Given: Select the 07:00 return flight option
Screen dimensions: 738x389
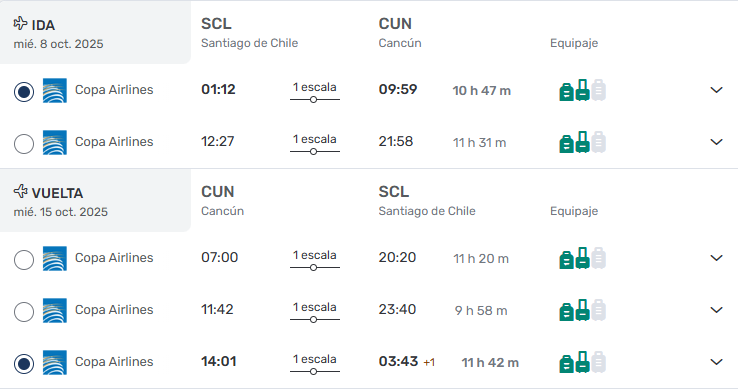Looking at the screenshot, I should (24, 259).
